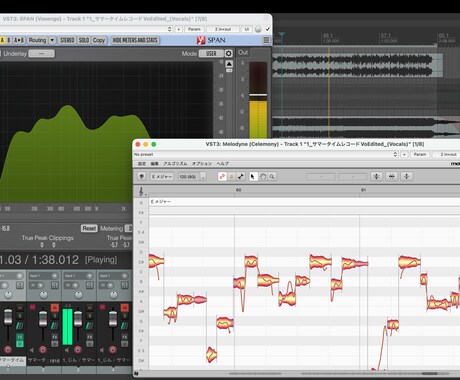Open the E major key dropdown in Melodyne
This screenshot has width=460, height=380.
[162, 177]
